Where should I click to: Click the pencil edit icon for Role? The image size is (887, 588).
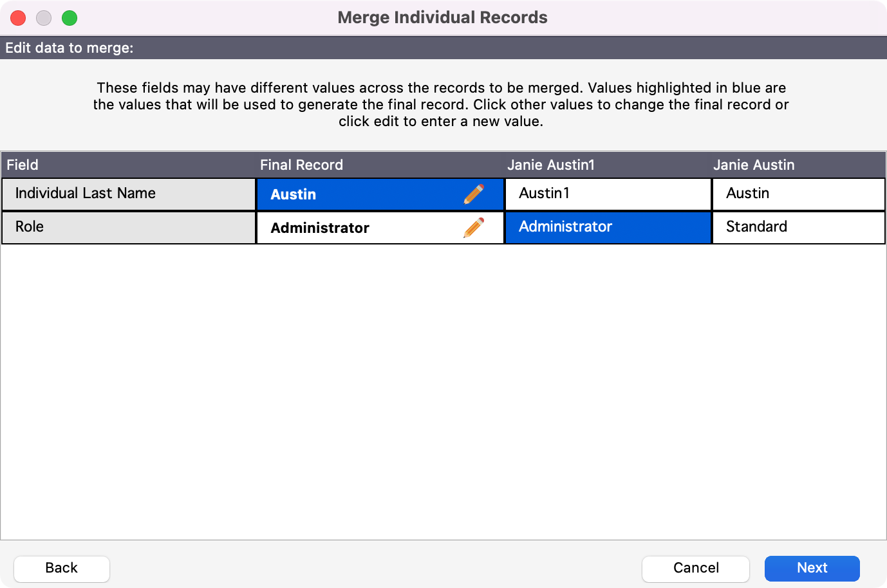(474, 228)
